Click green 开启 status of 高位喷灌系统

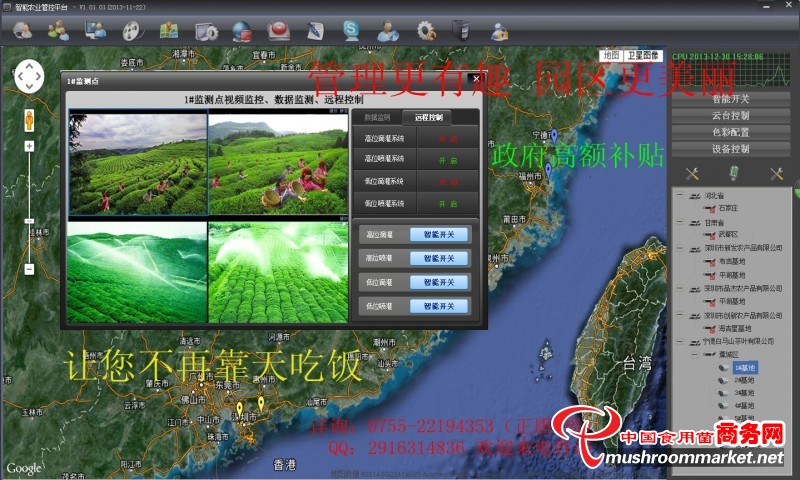point(448,160)
